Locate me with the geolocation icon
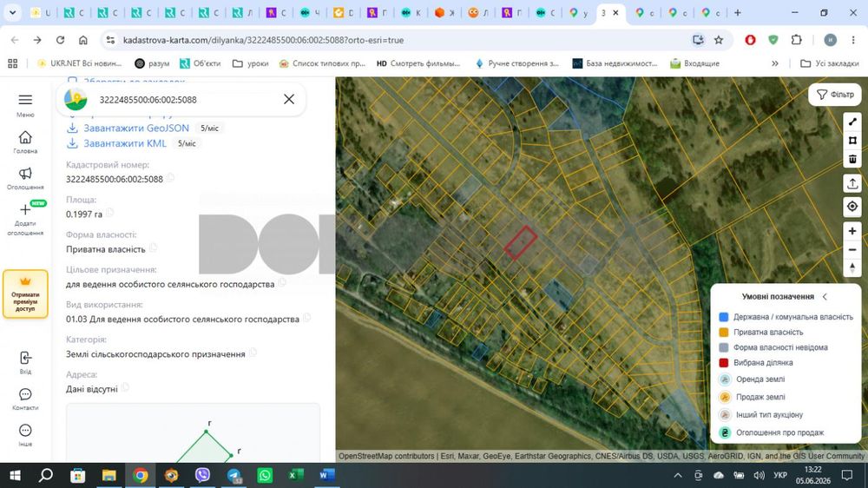 click(x=852, y=207)
